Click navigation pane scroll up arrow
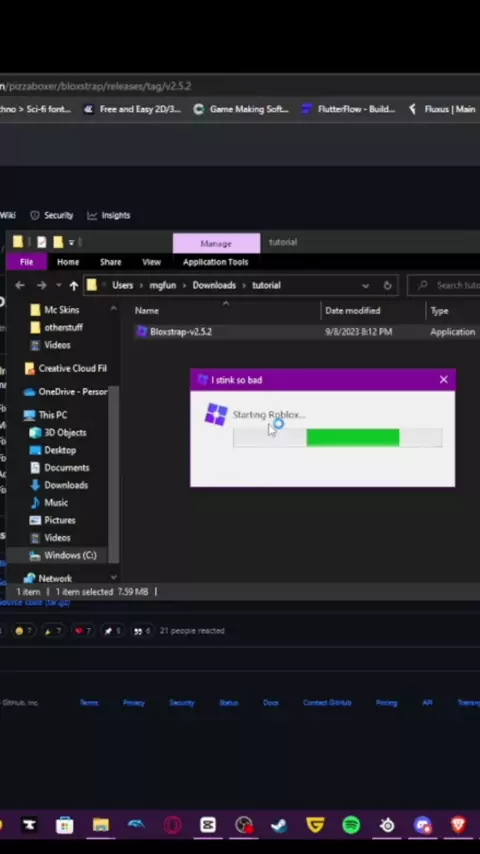The height and width of the screenshot is (854, 480). 113,309
